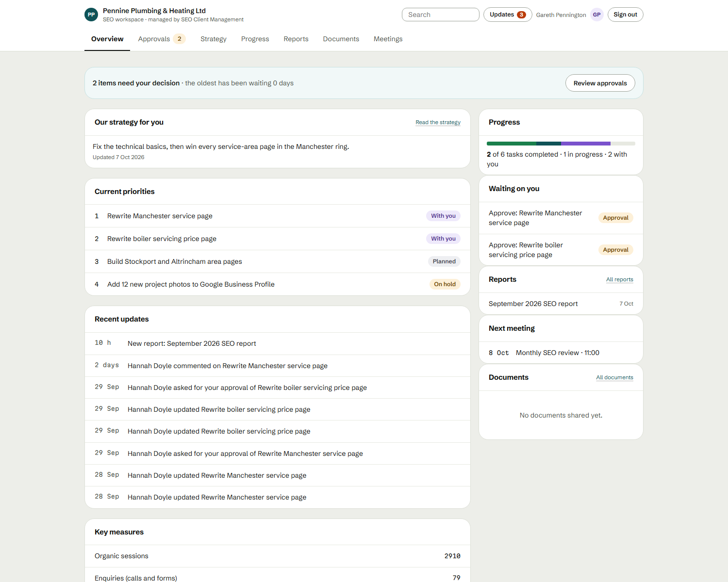Open Approve: Rewrite Manchester service page item
728x582 pixels.
[x=561, y=218]
